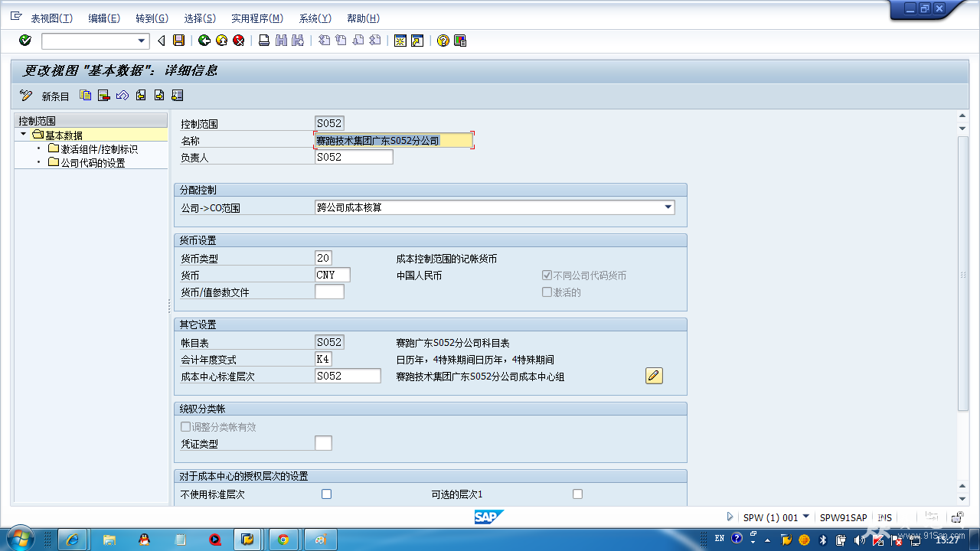Screen dimensions: 980x551
Task: Click the green checkmark Enter icon
Action: tap(25, 41)
